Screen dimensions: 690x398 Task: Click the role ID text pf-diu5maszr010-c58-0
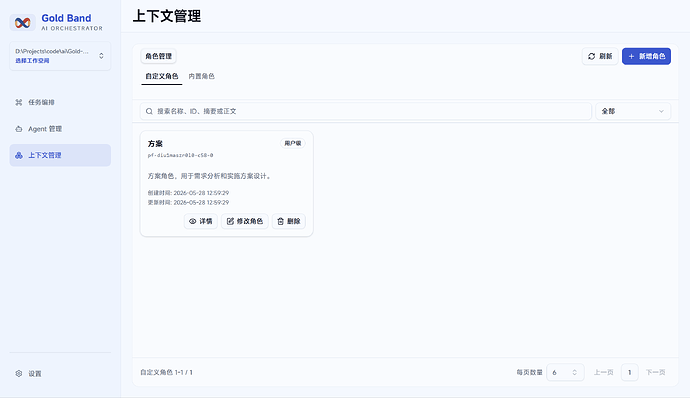(180, 155)
